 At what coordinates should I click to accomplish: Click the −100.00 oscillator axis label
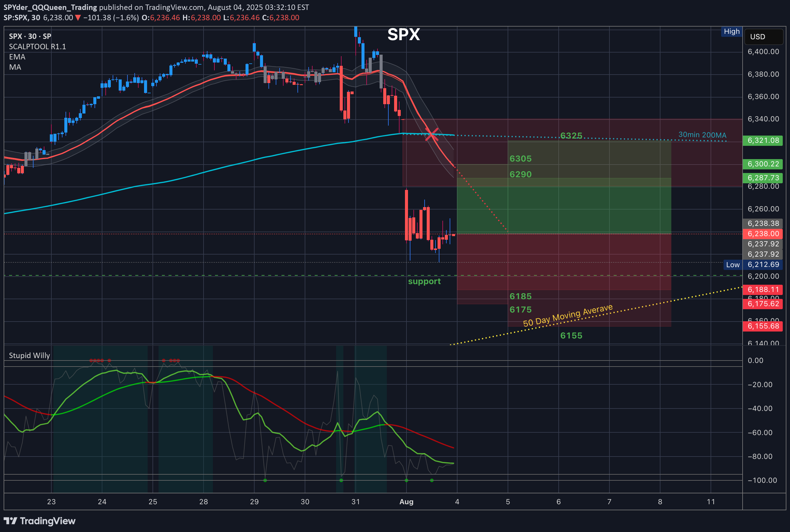pyautogui.click(x=762, y=480)
